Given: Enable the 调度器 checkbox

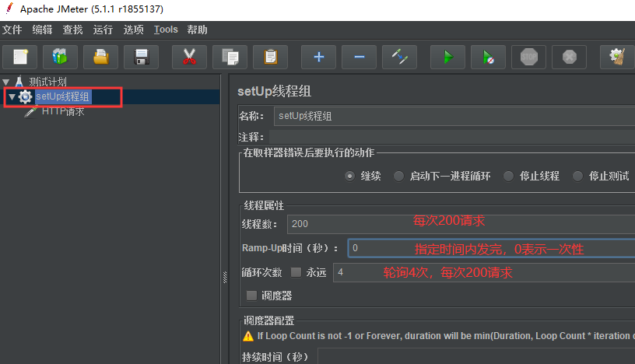Looking at the screenshot, I should (252, 296).
